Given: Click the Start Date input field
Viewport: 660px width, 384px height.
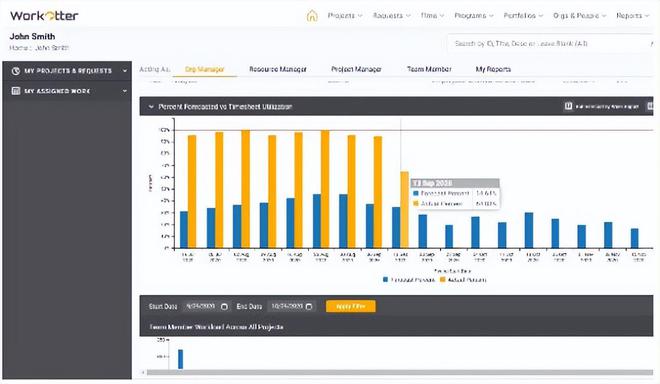Looking at the screenshot, I should click(x=206, y=306).
